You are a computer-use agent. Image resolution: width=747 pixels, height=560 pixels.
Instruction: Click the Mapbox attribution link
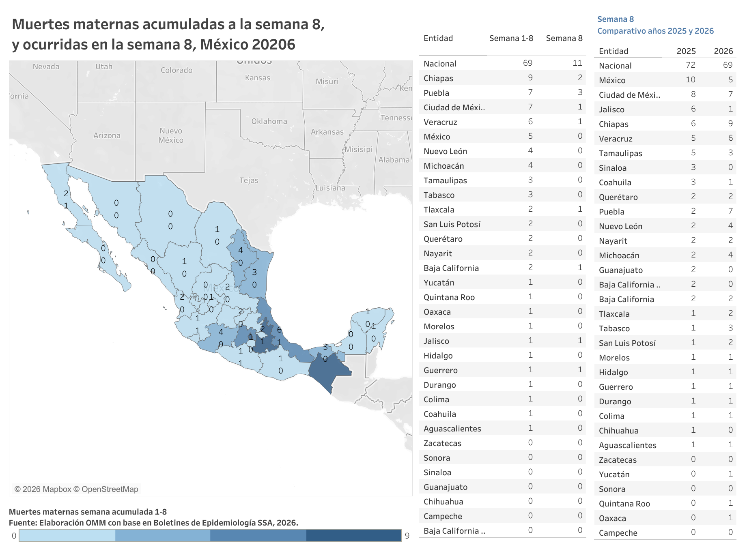47,489
